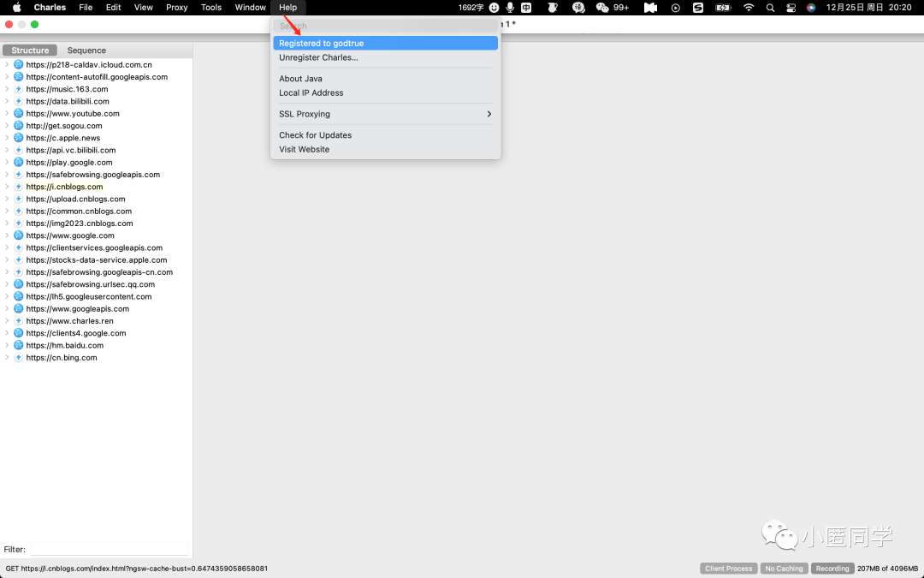Click lightning icon beside api.vc.bilibili.com

(x=18, y=150)
